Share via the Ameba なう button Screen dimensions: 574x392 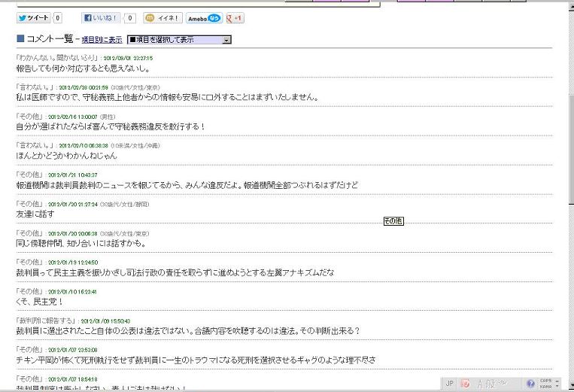coord(204,18)
